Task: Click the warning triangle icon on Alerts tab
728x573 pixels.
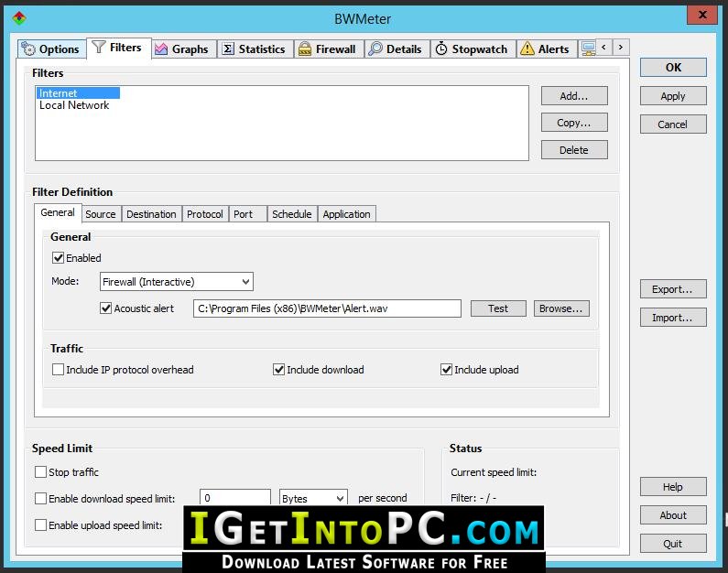Action: coord(527,49)
